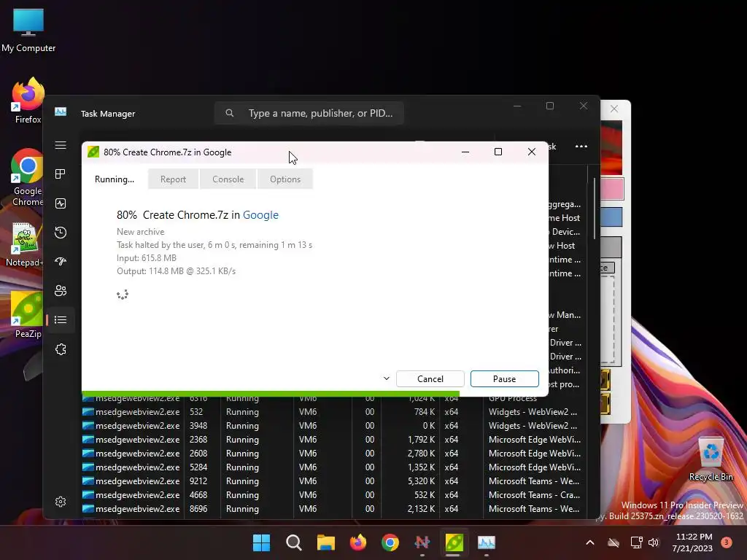Open Details page in Task Manager sidebar
The height and width of the screenshot is (560, 747).
[x=61, y=319]
